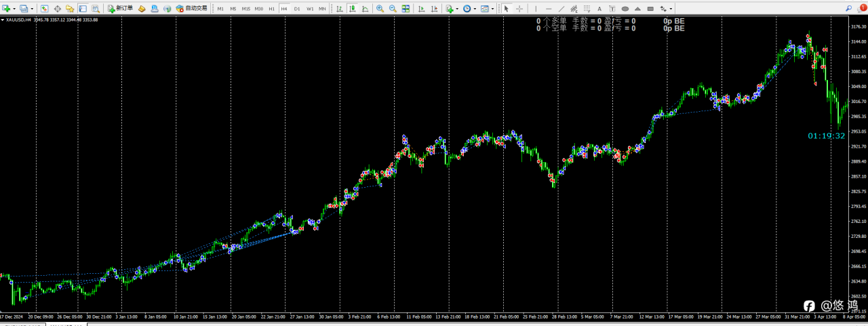Enable the H4 timeframe button
868x326 pixels.
pos(284,9)
